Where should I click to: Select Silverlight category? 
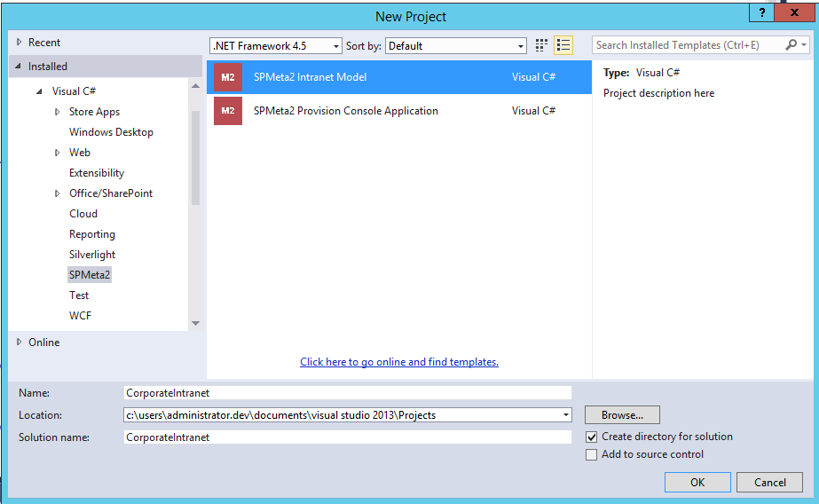(x=92, y=255)
